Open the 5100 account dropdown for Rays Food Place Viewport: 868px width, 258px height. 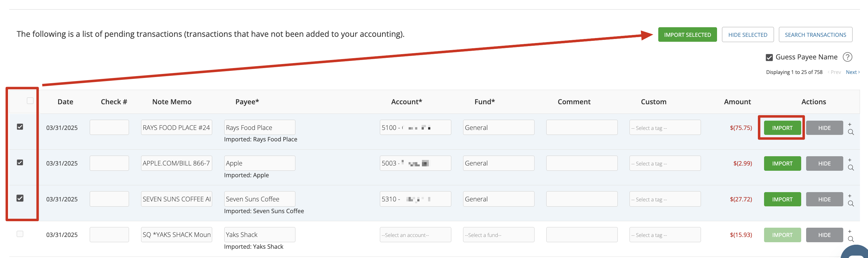pos(415,128)
